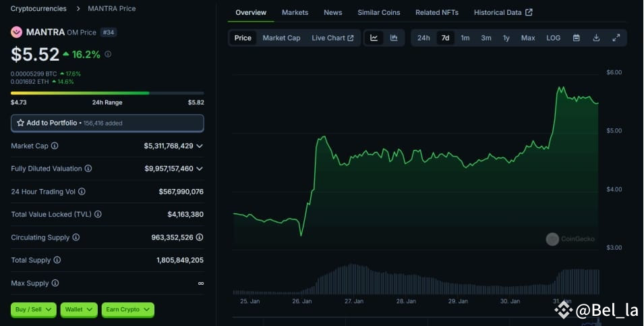The height and width of the screenshot is (326, 644).
Task: Click the Market Cap info icon
Action: (54, 146)
